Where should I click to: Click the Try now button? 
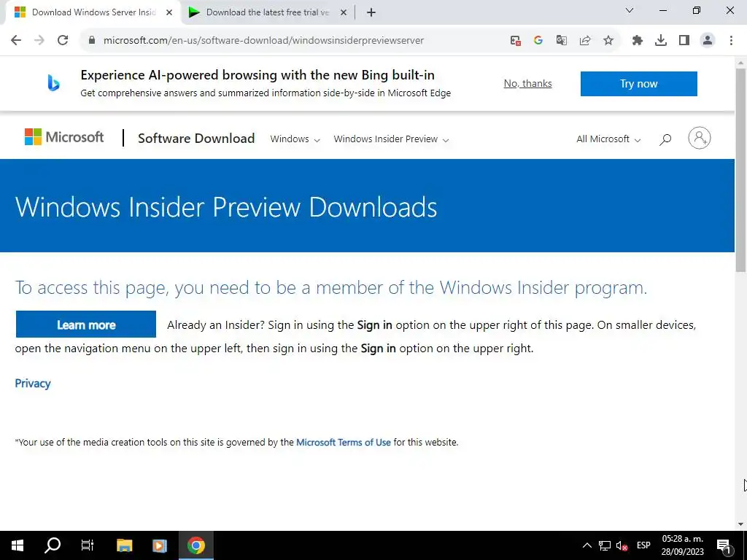click(638, 84)
